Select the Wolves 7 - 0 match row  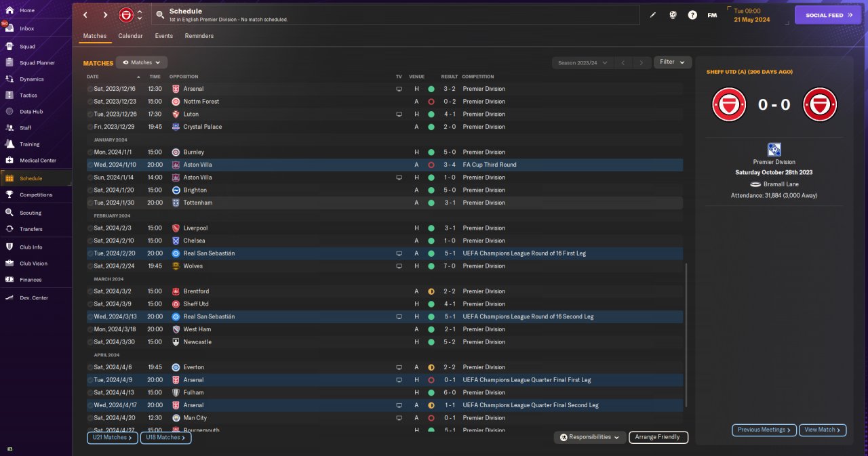(x=384, y=266)
